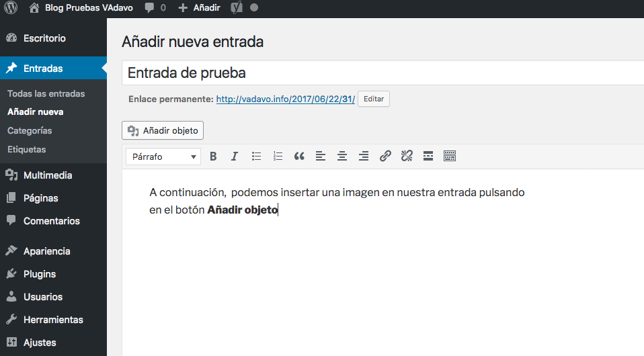Screen dimensions: 644x356
Task: Click the Escritorio dashboard icon
Action: point(11,38)
